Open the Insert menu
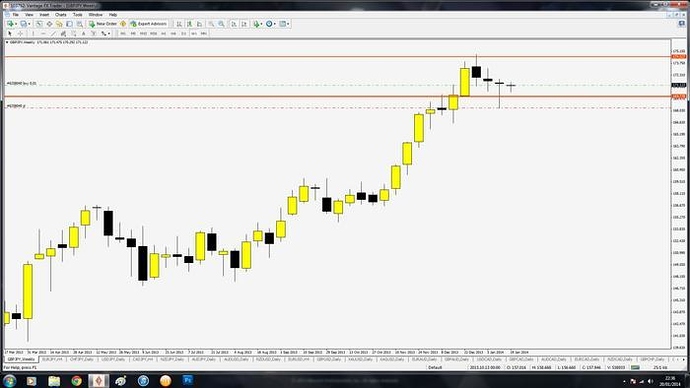 (44, 15)
